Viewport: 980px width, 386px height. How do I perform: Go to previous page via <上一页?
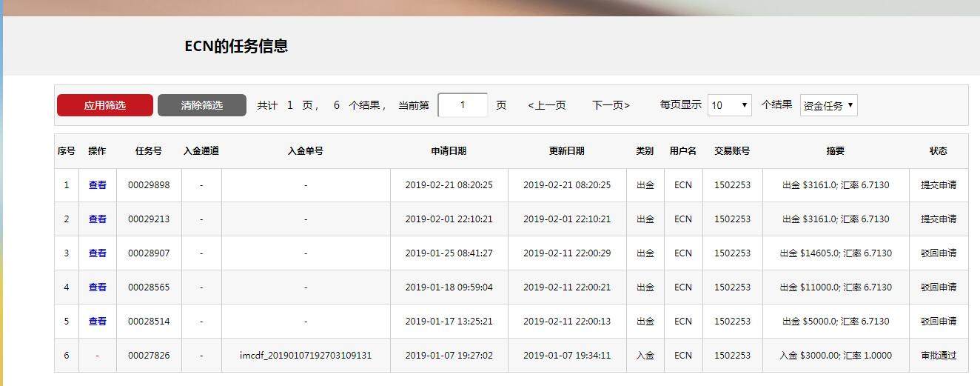click(x=546, y=105)
